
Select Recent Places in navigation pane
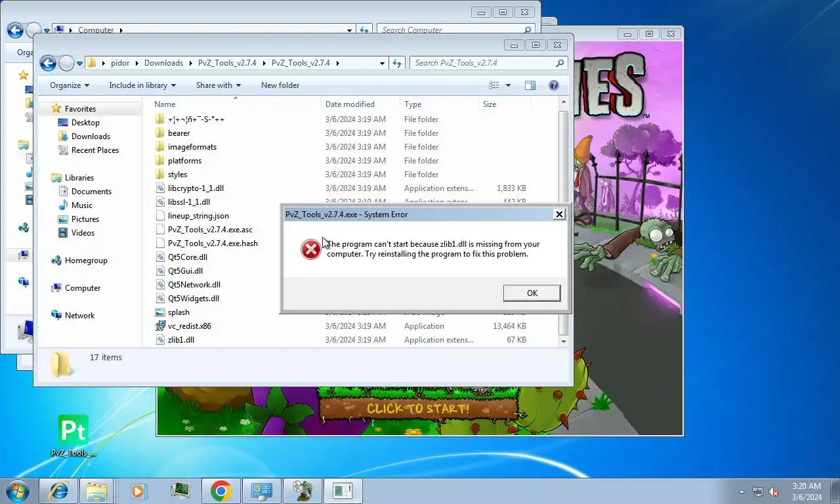coord(95,150)
